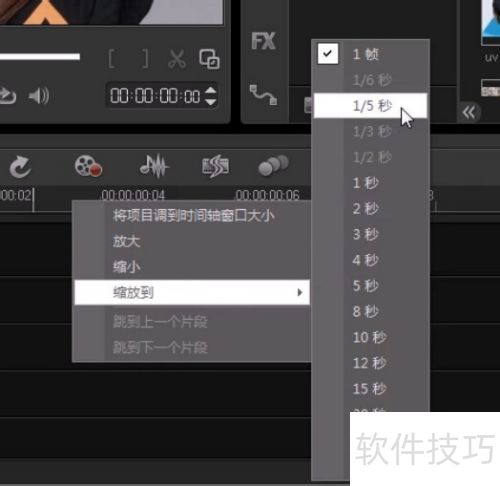The height and width of the screenshot is (486, 500).
Task: Increase timecode with stepper arrows
Action: coord(211,91)
